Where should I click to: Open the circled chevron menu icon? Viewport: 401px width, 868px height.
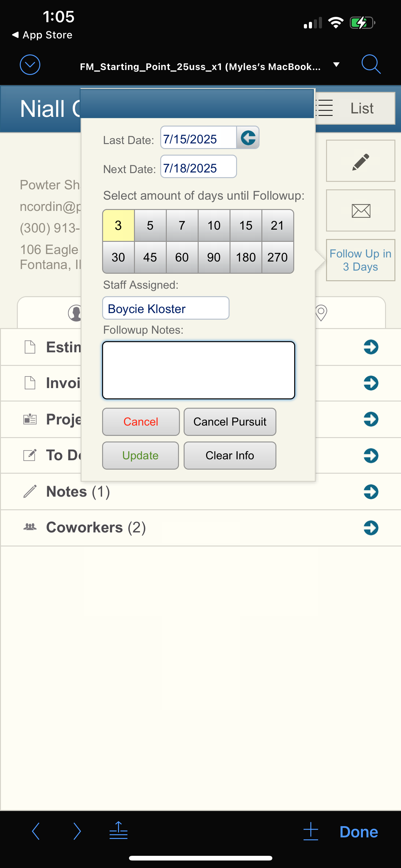click(x=30, y=65)
